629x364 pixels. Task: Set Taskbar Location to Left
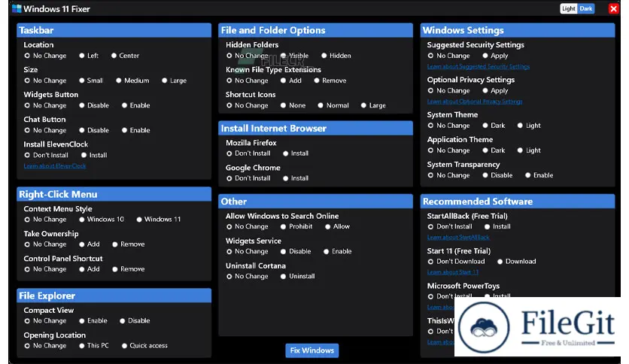point(89,56)
